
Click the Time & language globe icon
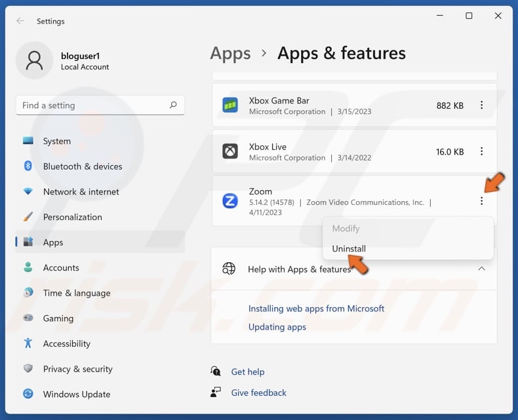pyautogui.click(x=28, y=292)
